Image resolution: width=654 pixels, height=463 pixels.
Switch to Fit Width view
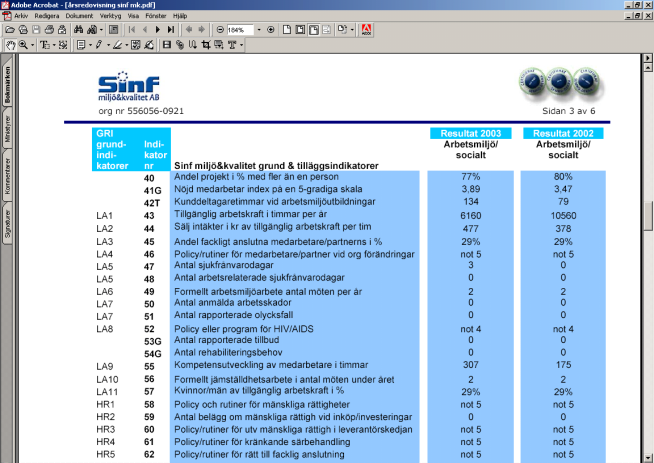tap(313, 30)
